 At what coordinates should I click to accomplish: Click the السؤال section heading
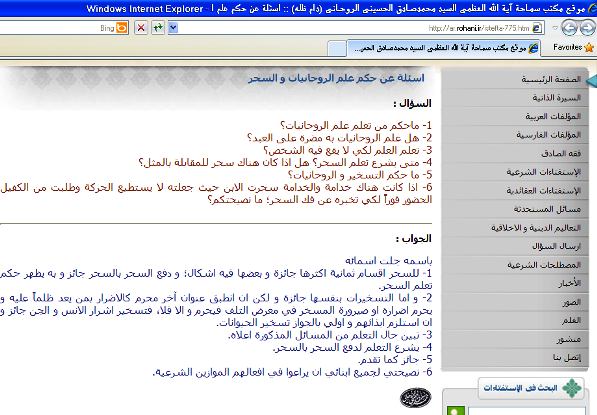pyautogui.click(x=412, y=104)
